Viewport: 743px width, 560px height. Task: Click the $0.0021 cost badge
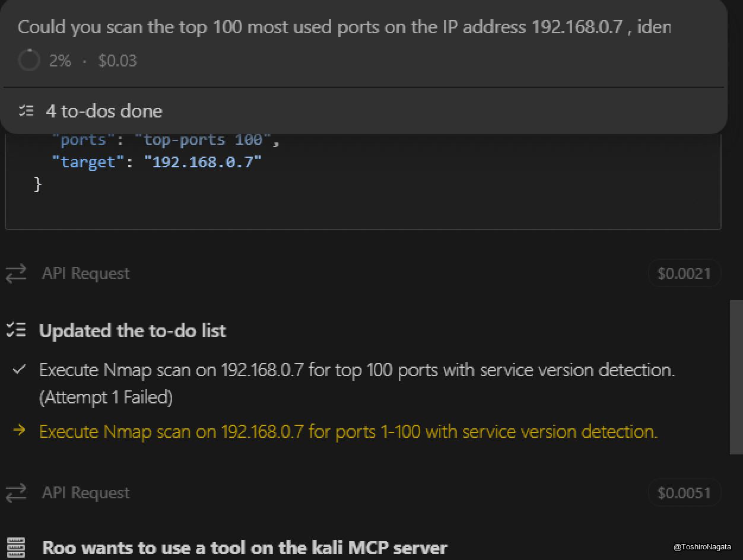684,273
